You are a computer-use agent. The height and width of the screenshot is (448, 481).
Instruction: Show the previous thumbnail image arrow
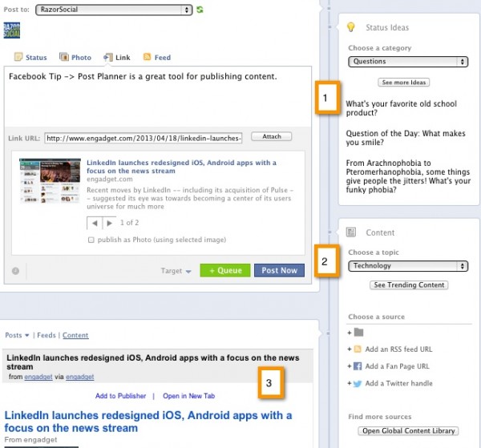pyautogui.click(x=95, y=223)
